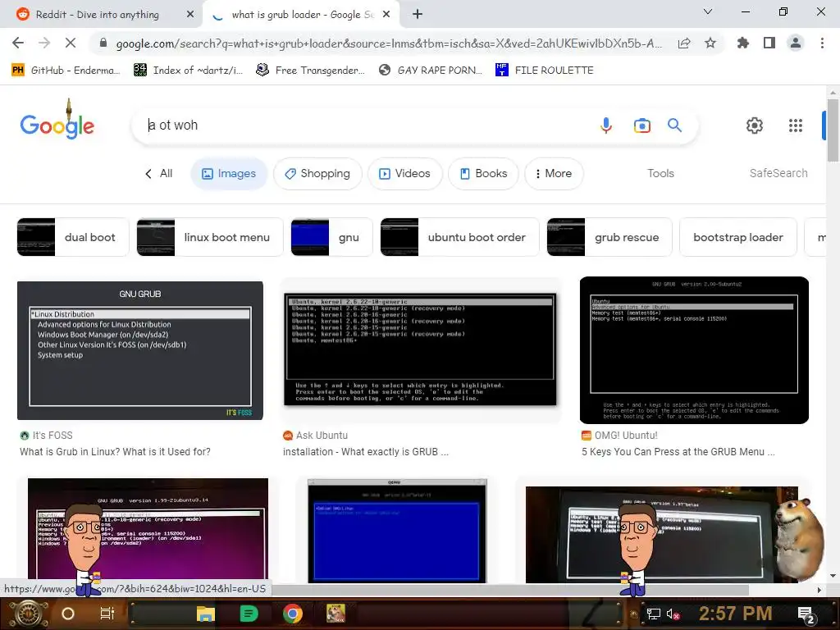Viewport: 840px width, 630px height.
Task: Bookmark this page with the star
Action: tap(710, 43)
